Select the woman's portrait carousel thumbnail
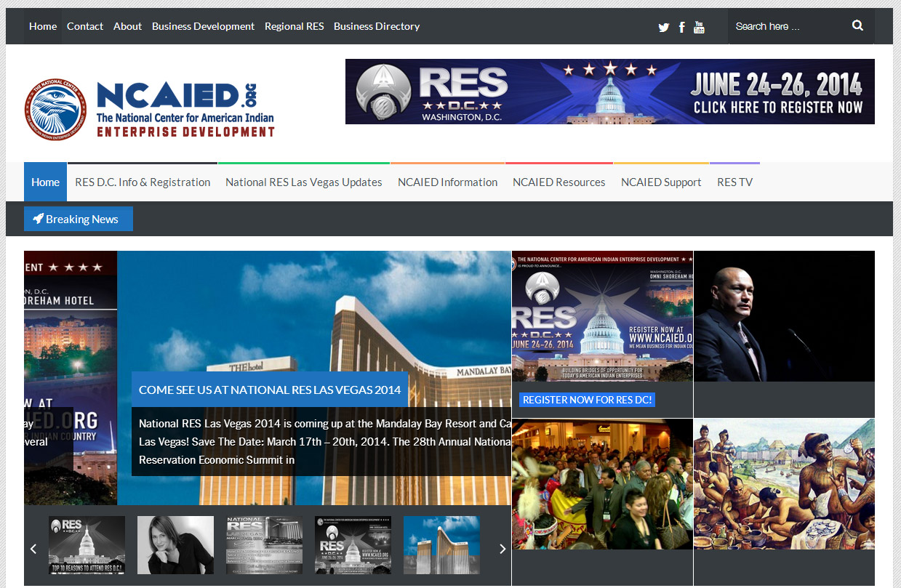901x588 pixels. click(175, 545)
